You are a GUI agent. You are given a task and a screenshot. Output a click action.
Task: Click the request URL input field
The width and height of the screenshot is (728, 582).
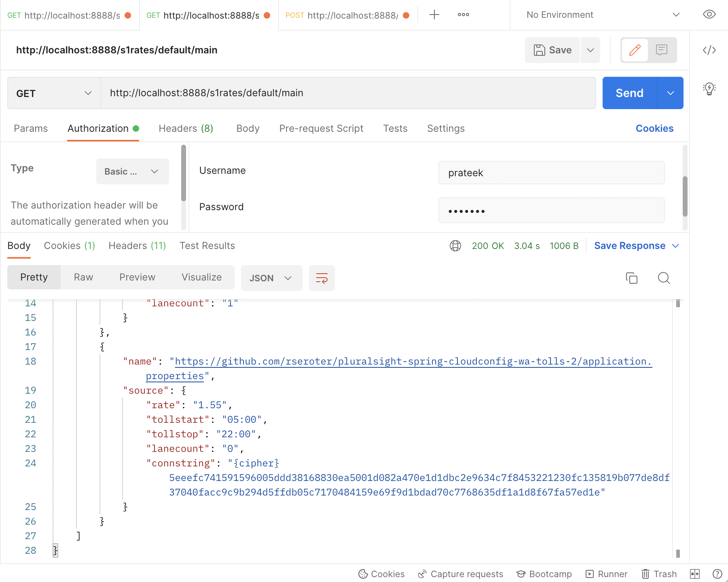coord(348,93)
